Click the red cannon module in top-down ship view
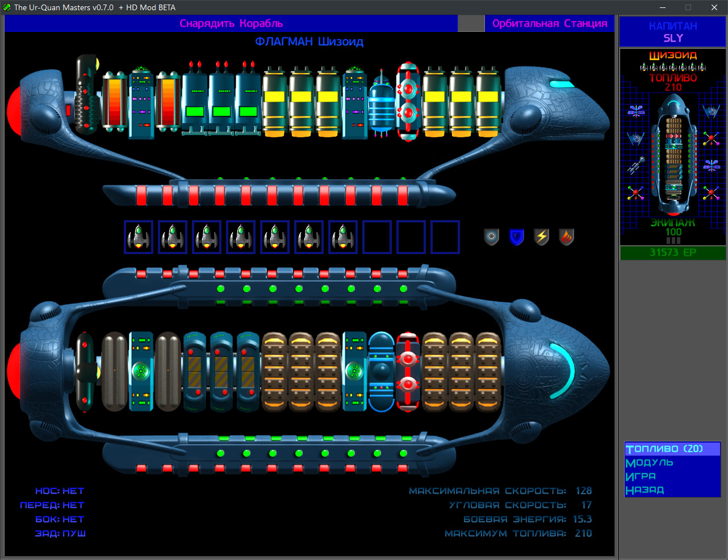The image size is (728, 560). (x=408, y=372)
